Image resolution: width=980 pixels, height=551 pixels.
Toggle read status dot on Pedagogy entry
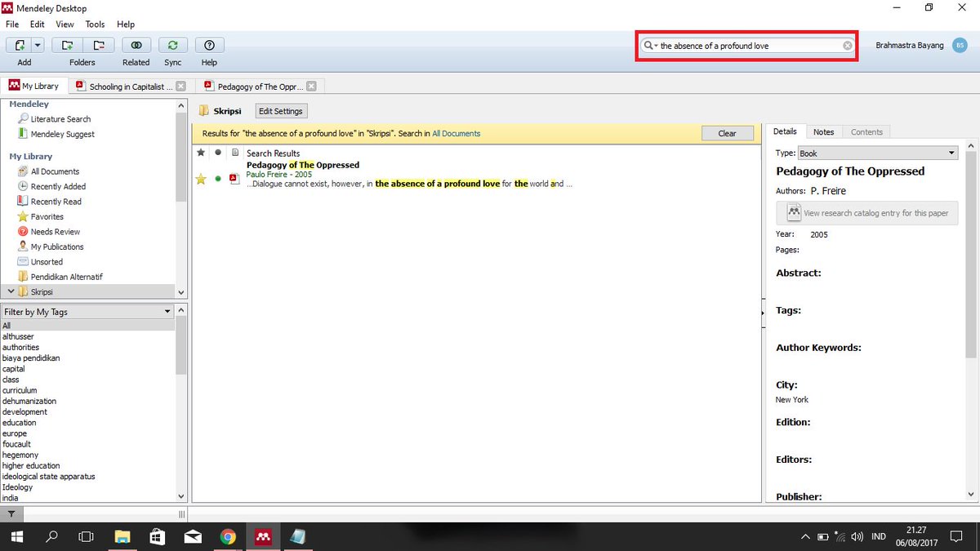tap(218, 179)
